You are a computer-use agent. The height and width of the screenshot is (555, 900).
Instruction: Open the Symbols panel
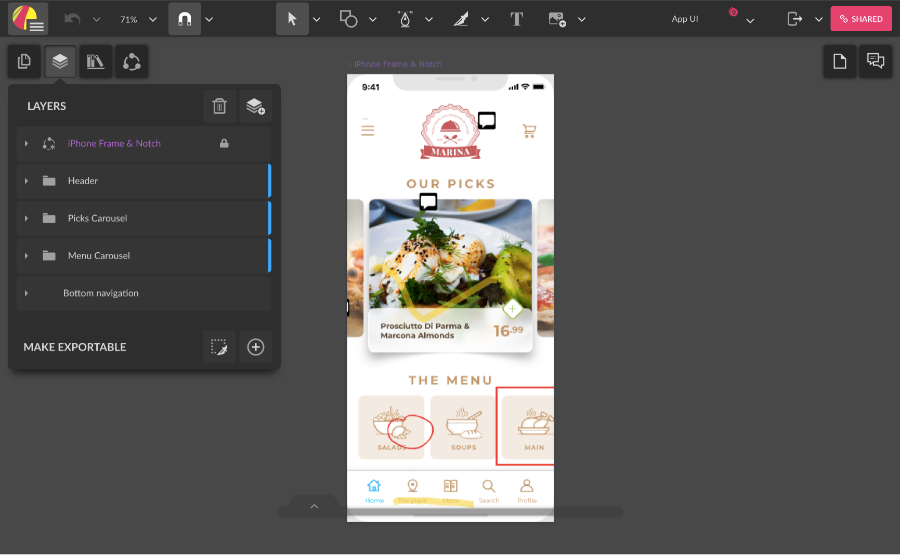132,62
